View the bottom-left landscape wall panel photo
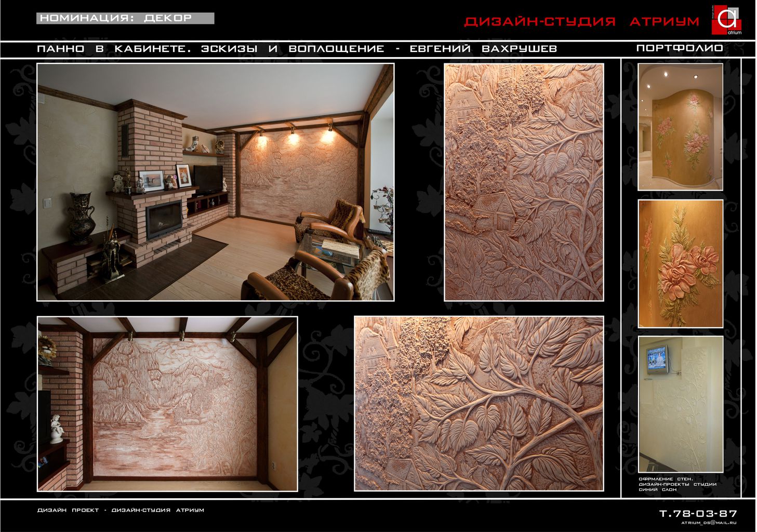The height and width of the screenshot is (532, 757). (x=167, y=404)
